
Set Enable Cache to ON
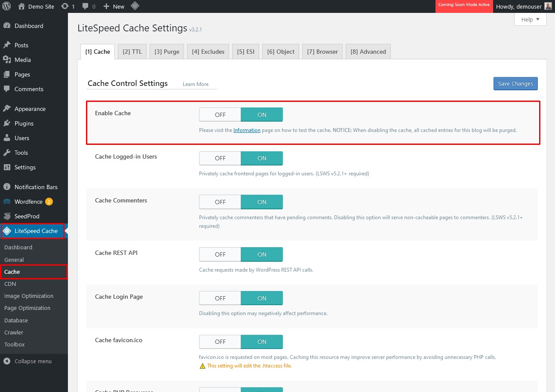pos(262,115)
